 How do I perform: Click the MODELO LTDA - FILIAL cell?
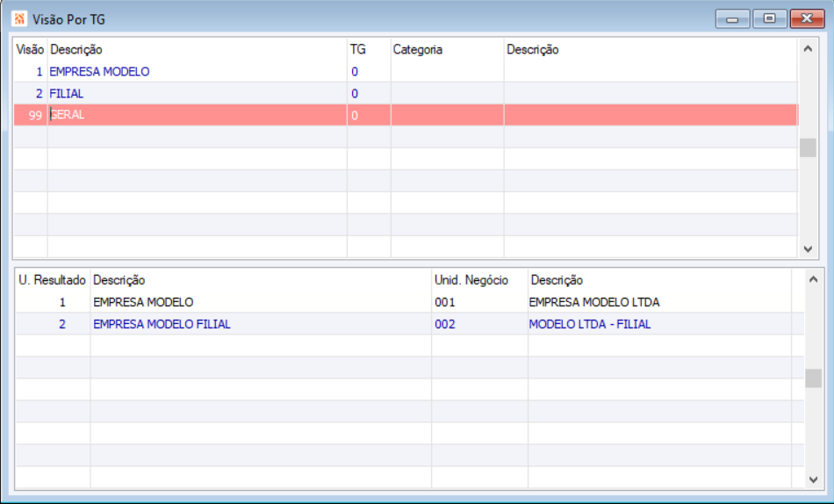pyautogui.click(x=590, y=324)
